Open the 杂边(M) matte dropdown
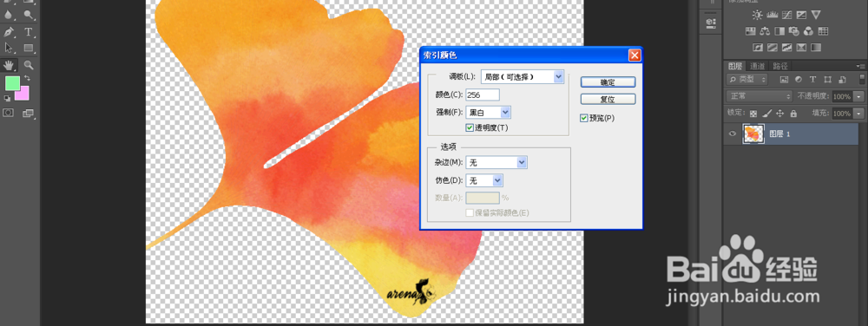 point(522,162)
